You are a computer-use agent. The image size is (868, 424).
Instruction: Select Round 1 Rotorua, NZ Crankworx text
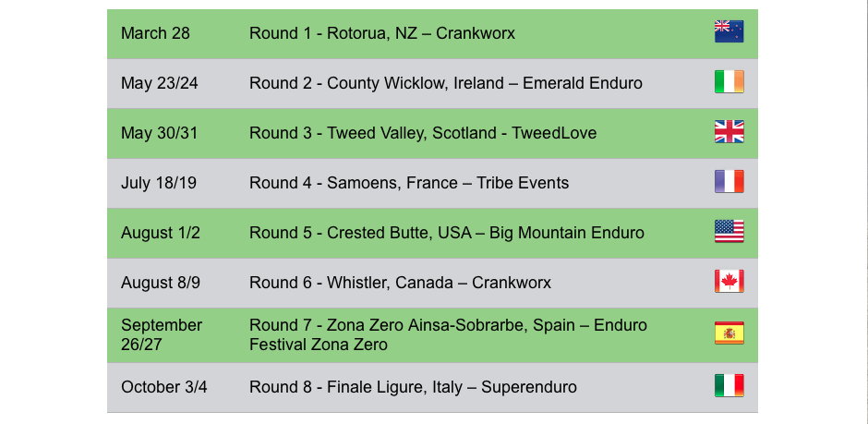(381, 33)
